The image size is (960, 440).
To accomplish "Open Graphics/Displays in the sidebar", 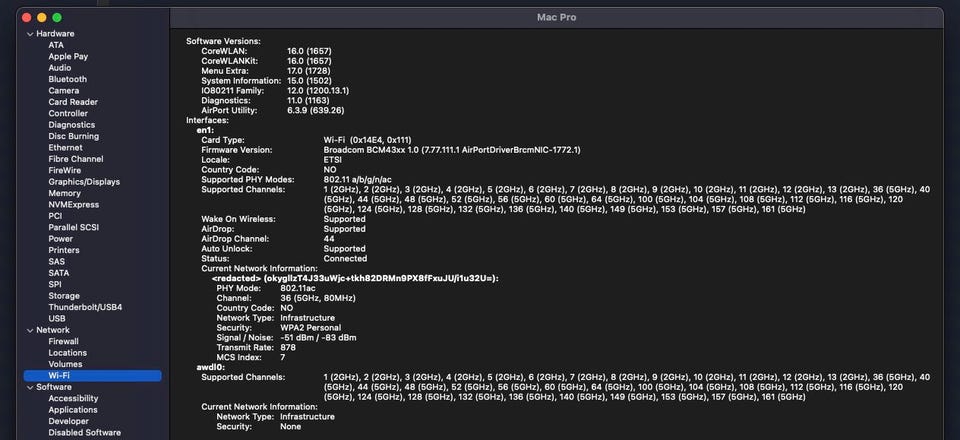I will coord(84,182).
